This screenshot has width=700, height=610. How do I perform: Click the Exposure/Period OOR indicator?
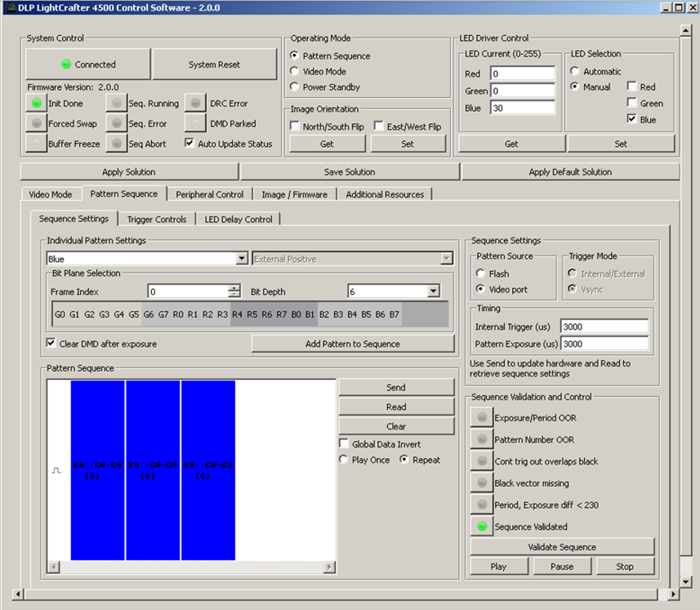pos(481,418)
